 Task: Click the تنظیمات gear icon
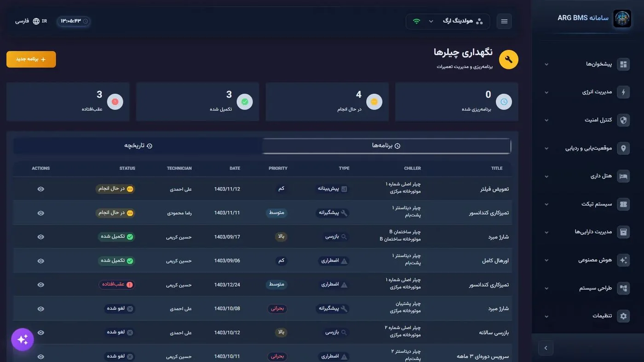(x=623, y=316)
